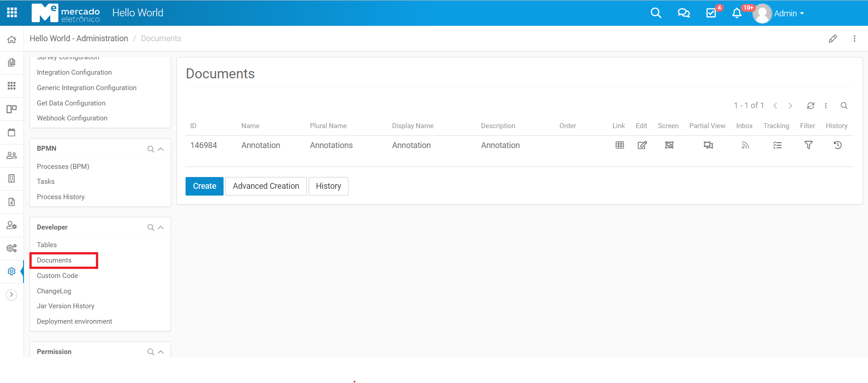The image size is (868, 383).
Task: Open Processes (BPM) item
Action: 63,167
